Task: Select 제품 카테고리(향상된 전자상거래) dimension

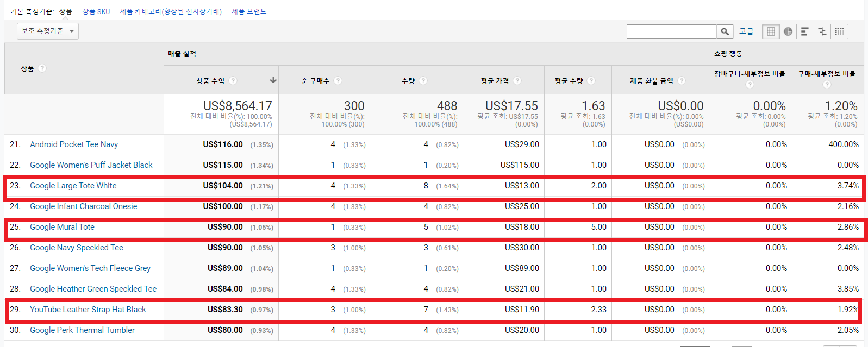Action: click(x=171, y=11)
